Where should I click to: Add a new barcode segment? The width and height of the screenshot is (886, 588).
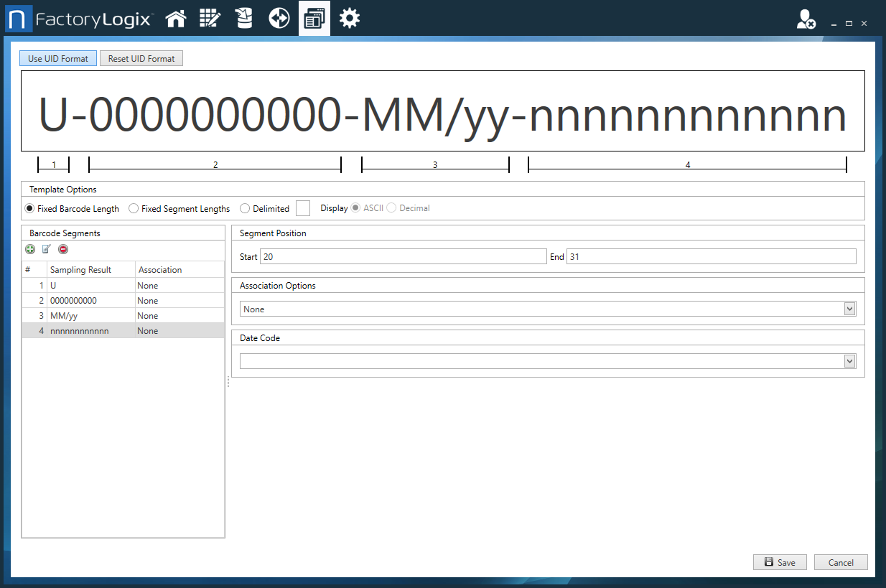click(x=30, y=249)
